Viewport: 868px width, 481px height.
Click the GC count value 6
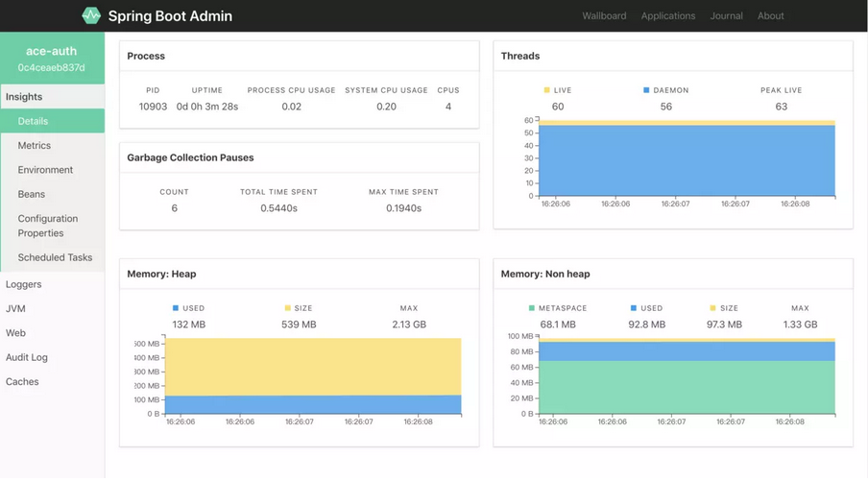click(x=175, y=208)
